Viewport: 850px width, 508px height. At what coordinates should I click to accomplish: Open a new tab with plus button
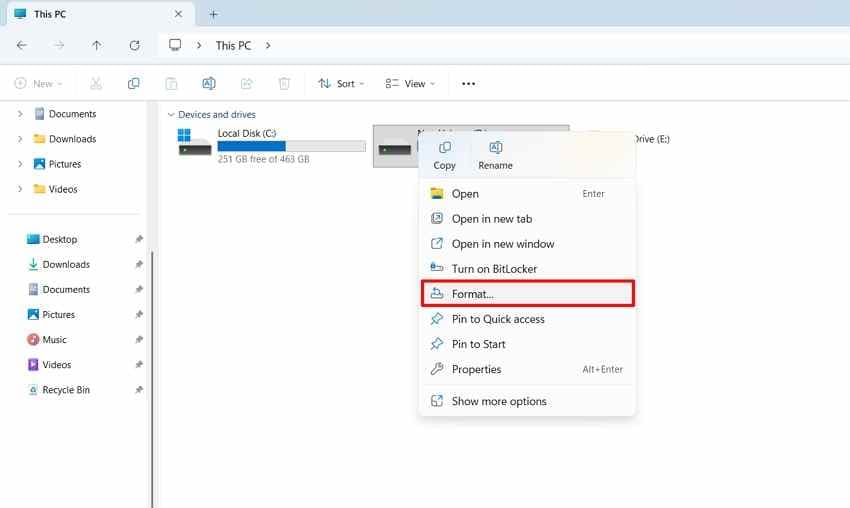(214, 14)
